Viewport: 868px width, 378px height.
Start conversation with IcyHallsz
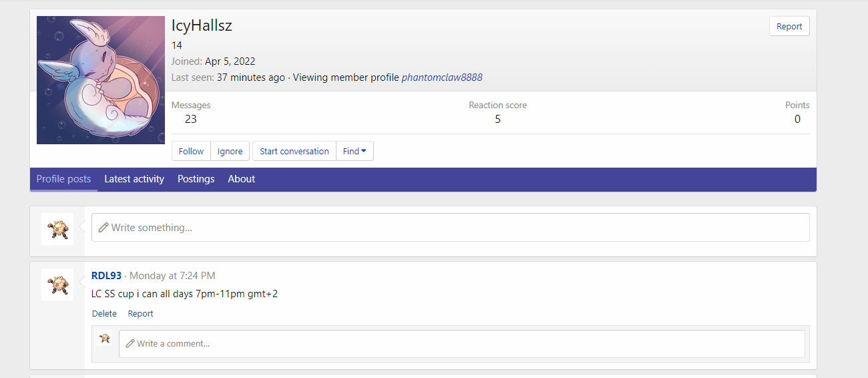pos(294,151)
